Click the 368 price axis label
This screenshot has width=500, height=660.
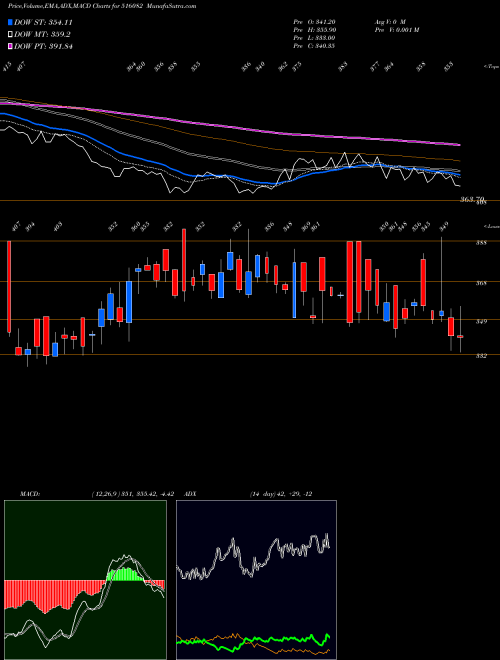(x=481, y=283)
